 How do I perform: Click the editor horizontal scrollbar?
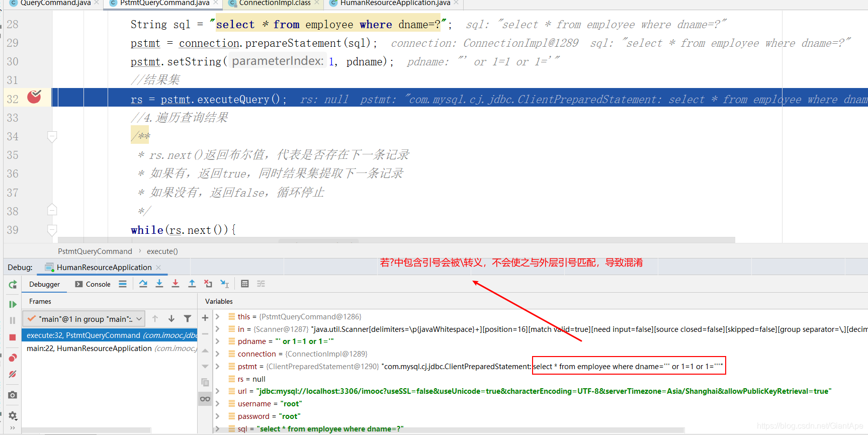(x=396, y=240)
